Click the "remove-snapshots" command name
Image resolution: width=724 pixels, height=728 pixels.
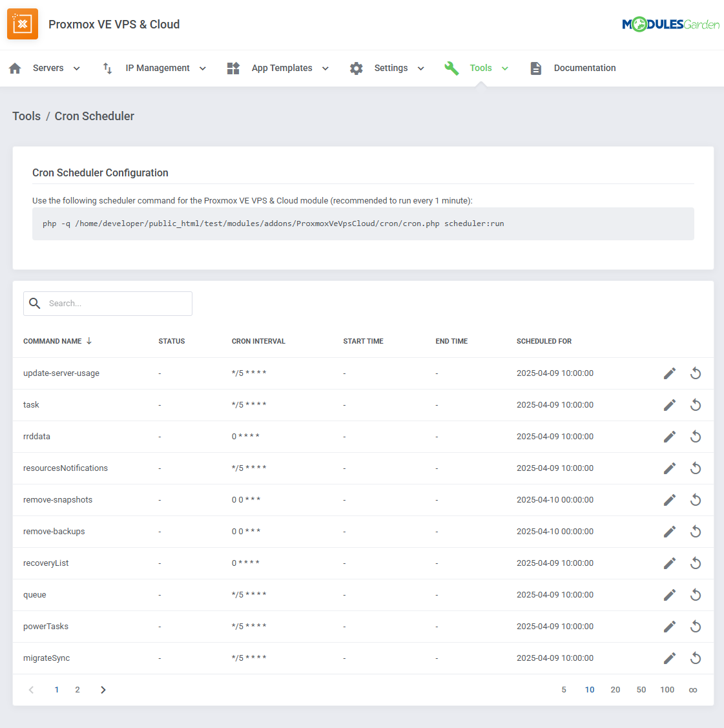(57, 499)
